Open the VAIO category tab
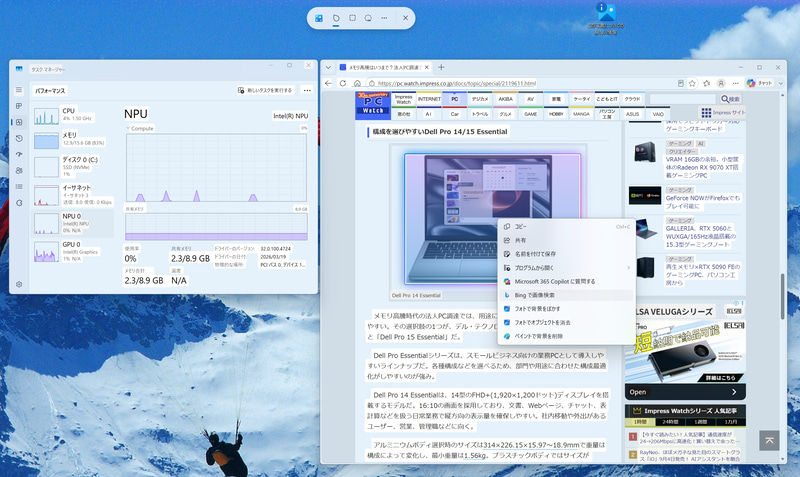Viewport: 800px width, 477px height. [x=658, y=114]
